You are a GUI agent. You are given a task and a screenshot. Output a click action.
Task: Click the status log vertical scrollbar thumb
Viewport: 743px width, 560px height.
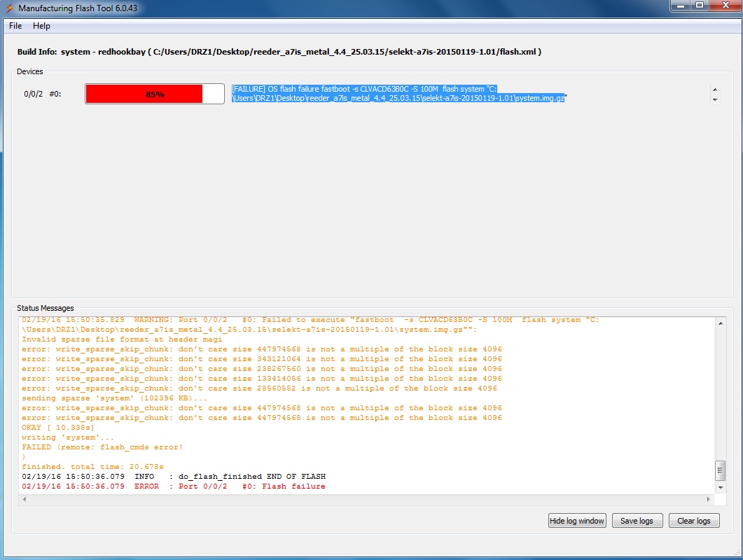(720, 470)
